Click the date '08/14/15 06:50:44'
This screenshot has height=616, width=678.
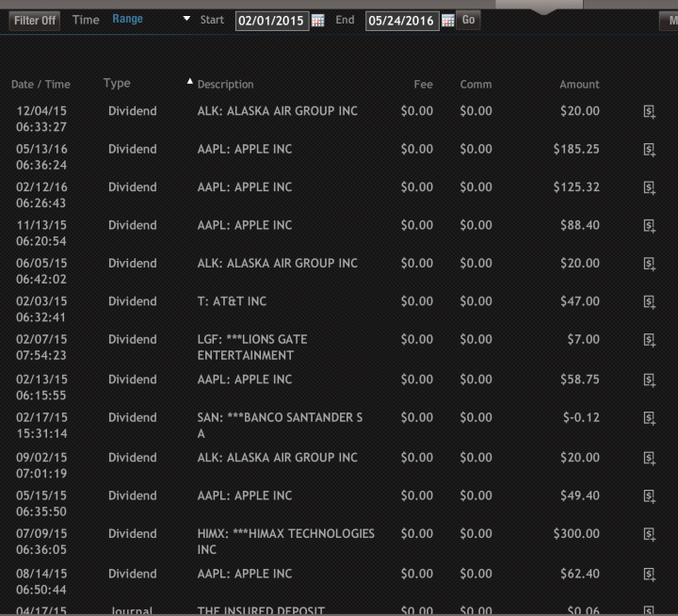[41, 582]
